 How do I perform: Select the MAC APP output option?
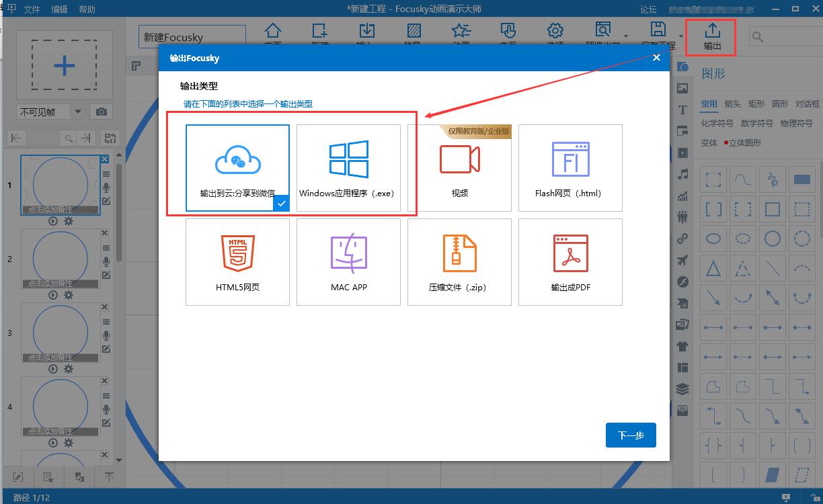348,261
